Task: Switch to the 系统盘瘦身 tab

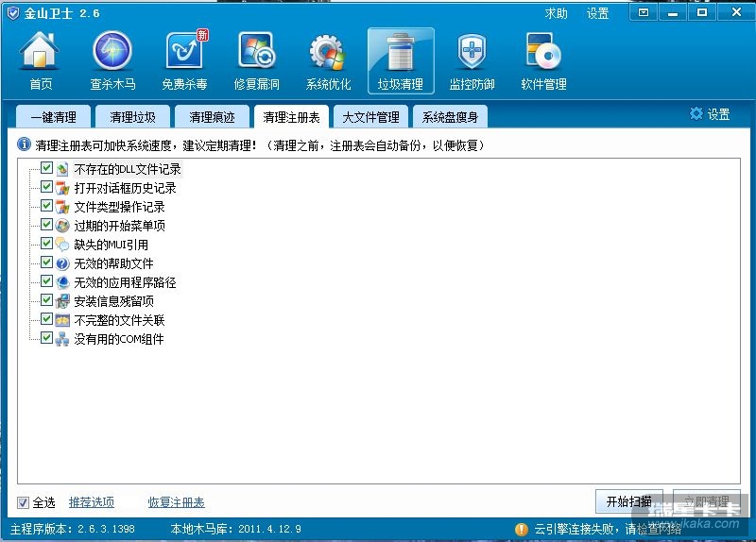Action: [x=450, y=116]
